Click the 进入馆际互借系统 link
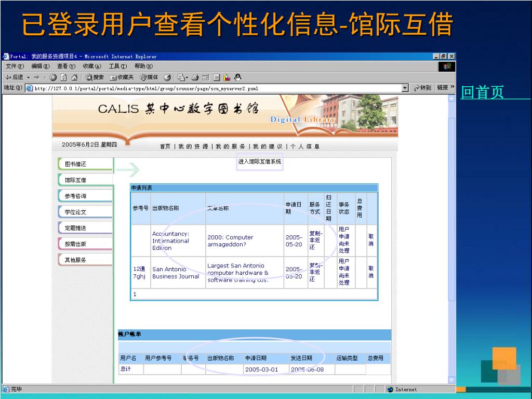This screenshot has width=532, height=399. pos(260,162)
